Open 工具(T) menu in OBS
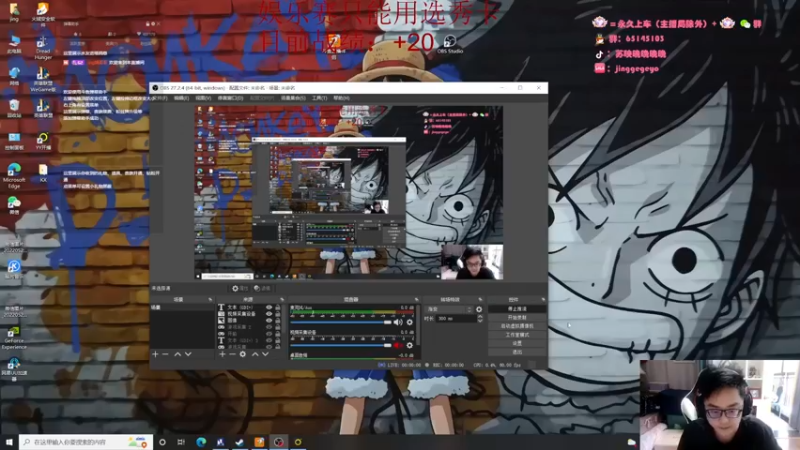800x450 pixels. click(319, 98)
